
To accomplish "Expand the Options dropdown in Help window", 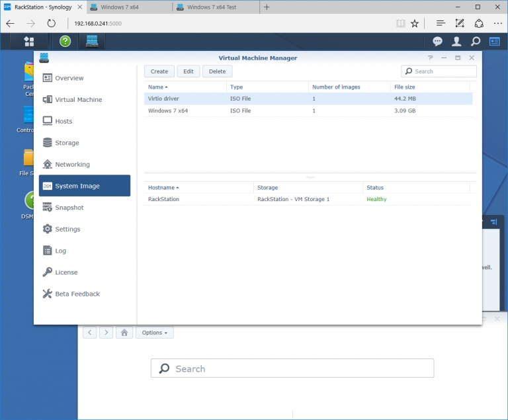I will (x=155, y=333).
